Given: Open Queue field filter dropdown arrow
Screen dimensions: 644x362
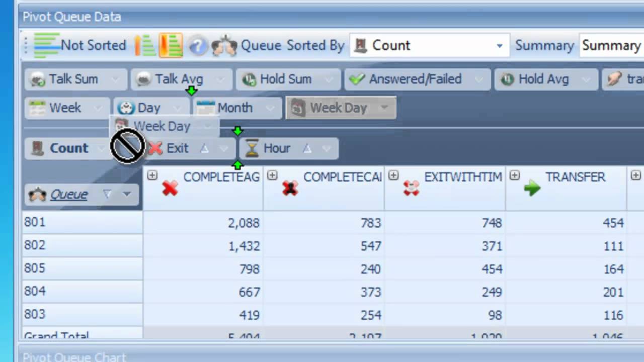Looking at the screenshot, I should click(x=127, y=194).
